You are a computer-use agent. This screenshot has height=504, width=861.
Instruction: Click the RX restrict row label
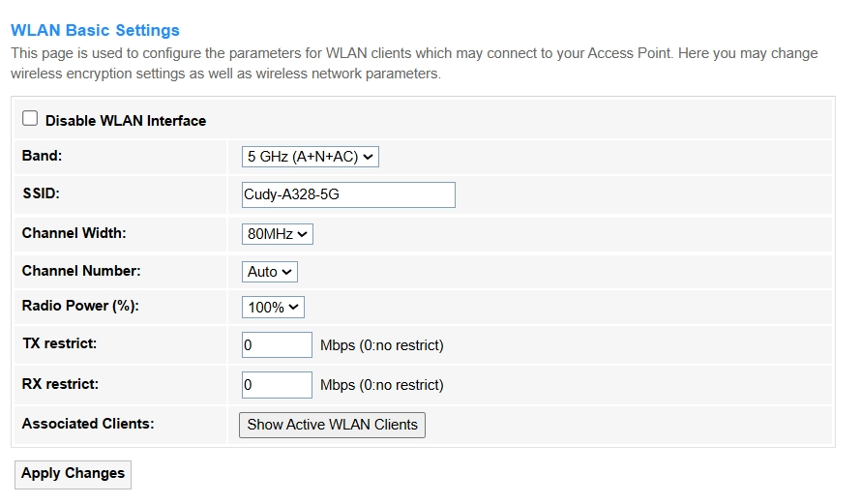pos(60,384)
